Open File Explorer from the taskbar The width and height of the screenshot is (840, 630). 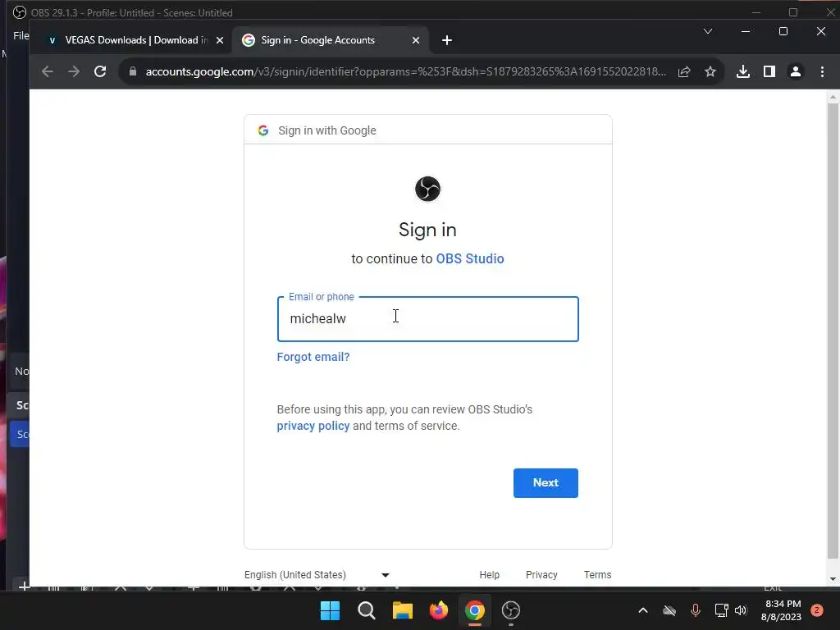tap(402, 610)
